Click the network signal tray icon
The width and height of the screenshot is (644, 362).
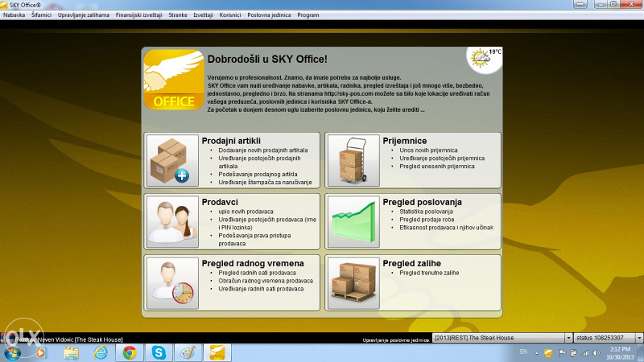[585, 353]
